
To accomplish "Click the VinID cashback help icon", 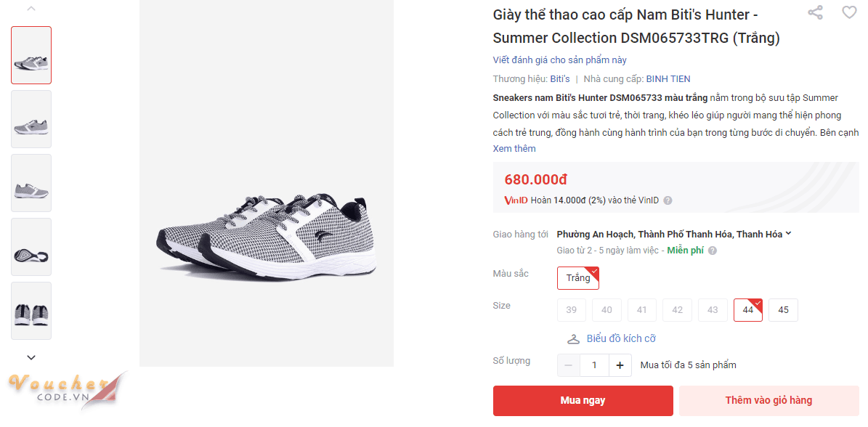I will point(668,200).
